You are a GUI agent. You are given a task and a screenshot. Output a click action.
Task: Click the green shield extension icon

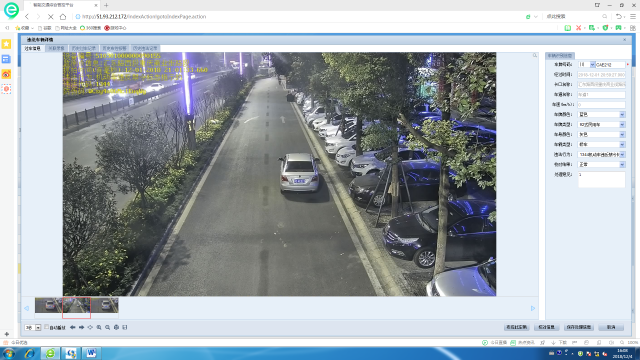point(605,28)
